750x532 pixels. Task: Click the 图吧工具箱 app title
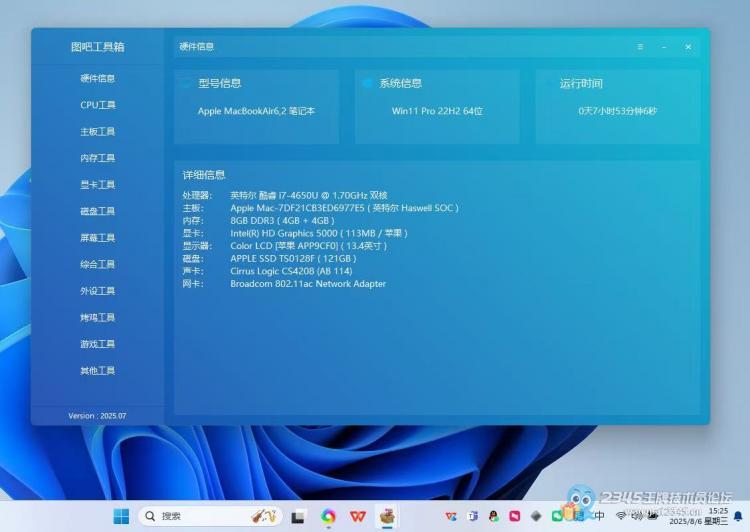[x=98, y=47]
